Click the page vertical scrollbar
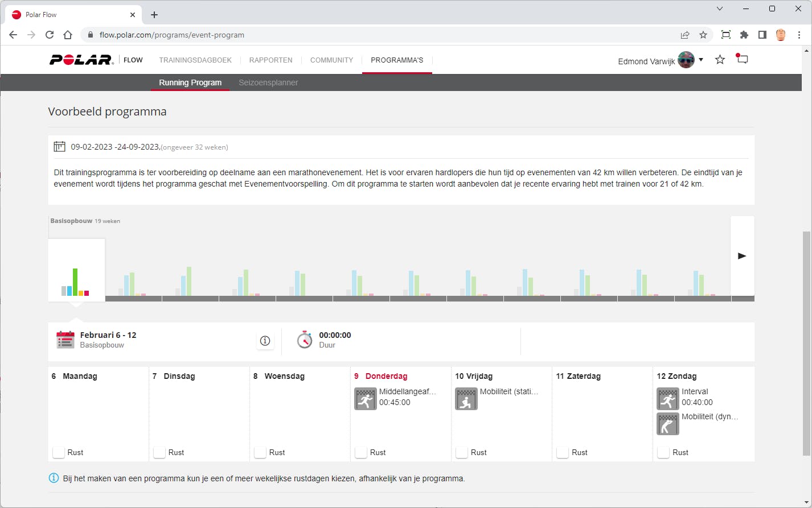Image resolution: width=812 pixels, height=508 pixels. [x=806, y=344]
